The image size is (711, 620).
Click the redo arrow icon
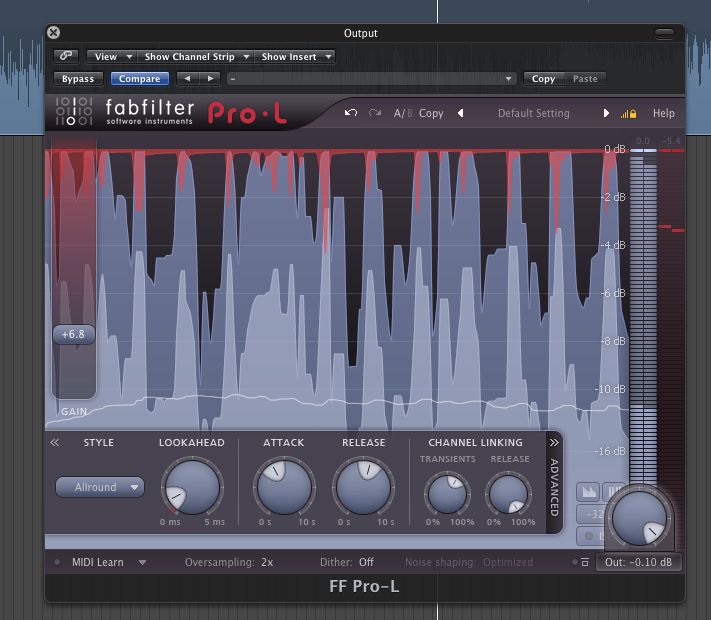pyautogui.click(x=375, y=113)
